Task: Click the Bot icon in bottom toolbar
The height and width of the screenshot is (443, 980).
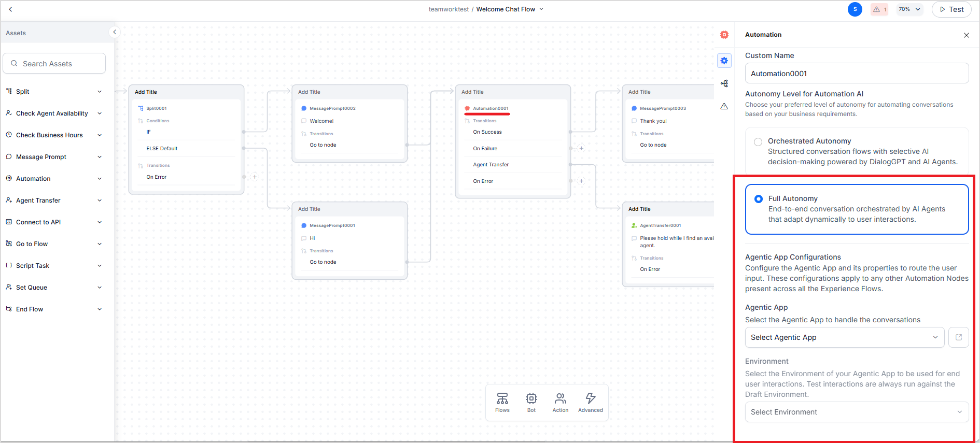Action: 531,402
